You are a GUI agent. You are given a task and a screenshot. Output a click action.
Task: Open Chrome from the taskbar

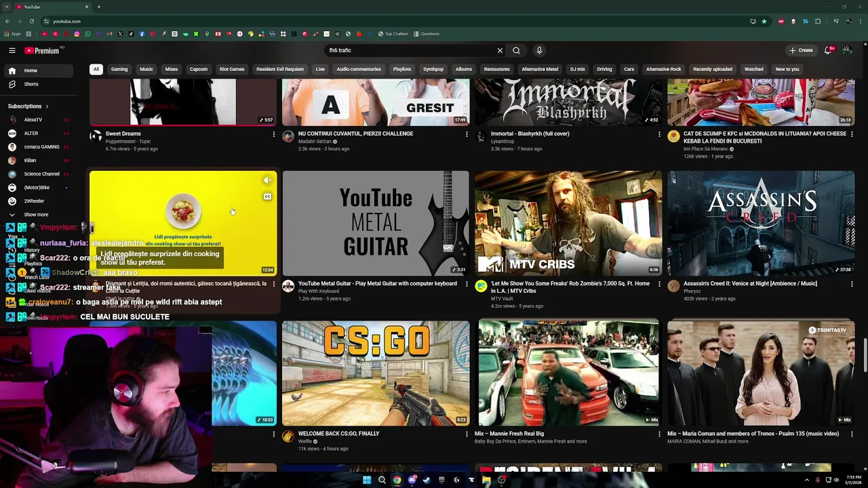(x=397, y=480)
